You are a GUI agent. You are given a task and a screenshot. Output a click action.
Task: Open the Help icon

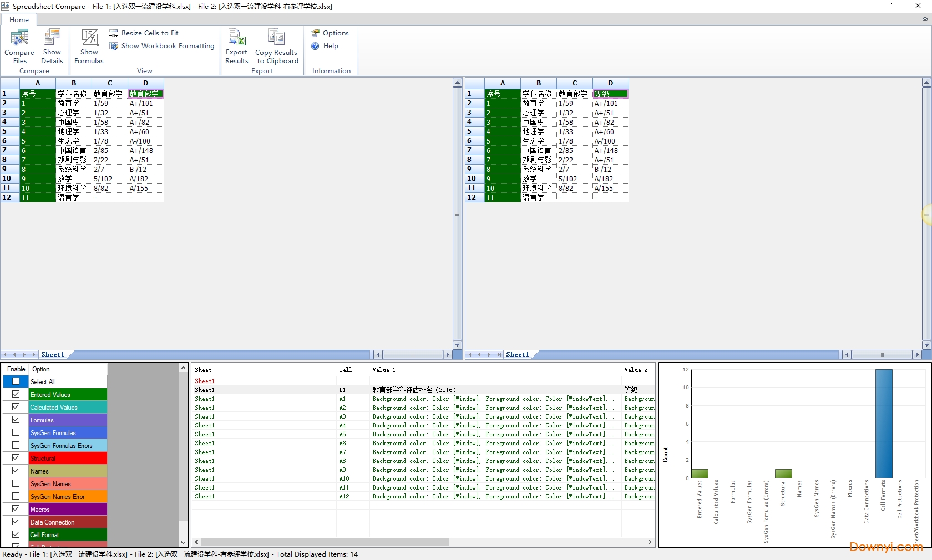[x=315, y=46]
